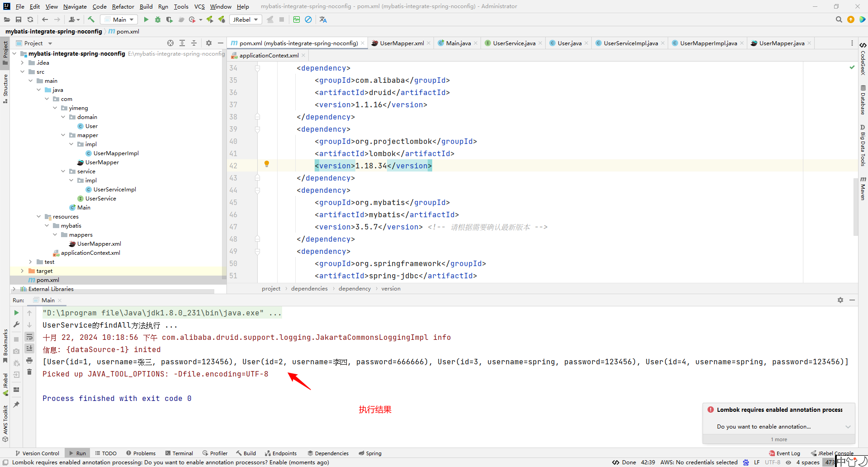Start debugging with the Debug bug icon
Viewport: 868px width, 467px height.
coord(158,19)
